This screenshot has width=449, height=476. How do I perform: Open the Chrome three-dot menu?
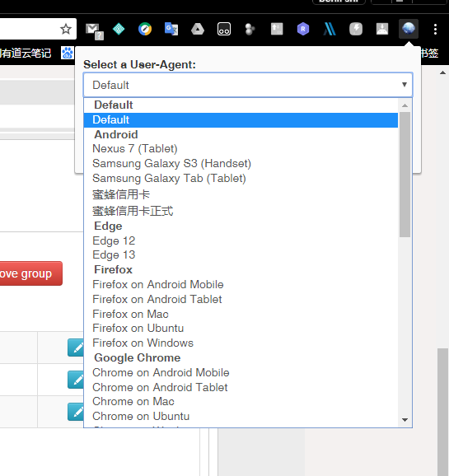click(435, 29)
